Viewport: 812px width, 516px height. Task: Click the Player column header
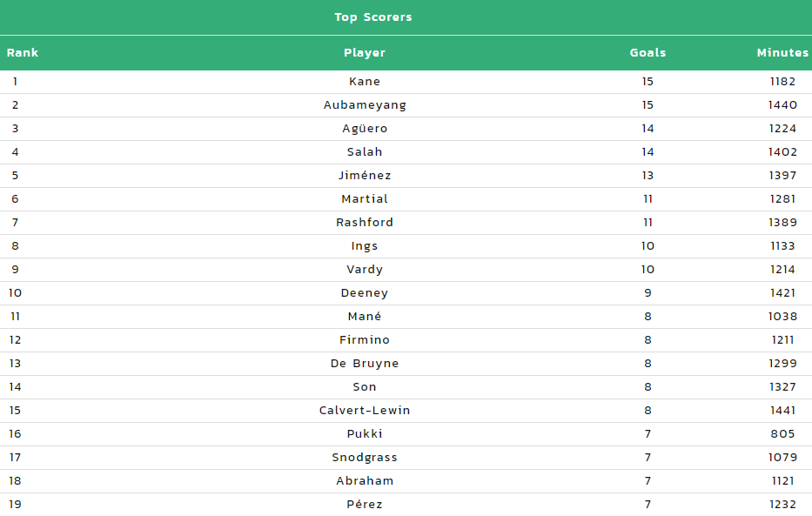point(365,53)
